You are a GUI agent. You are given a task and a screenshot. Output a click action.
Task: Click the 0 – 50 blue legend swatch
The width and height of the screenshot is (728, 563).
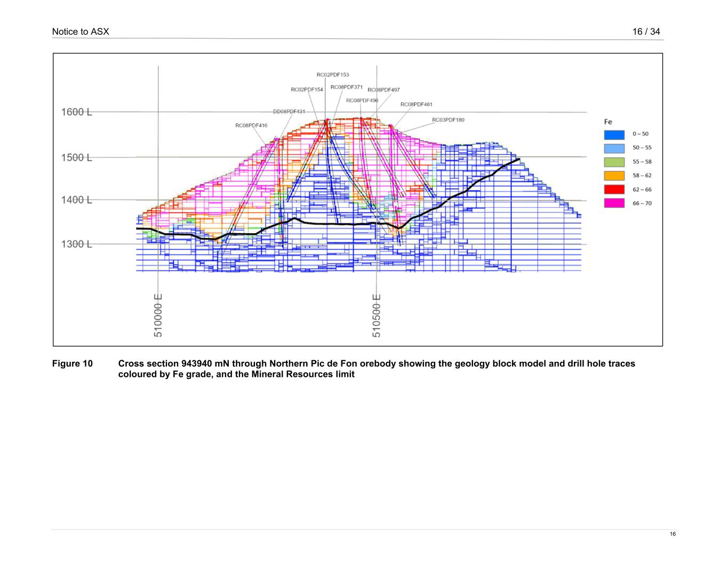614,134
